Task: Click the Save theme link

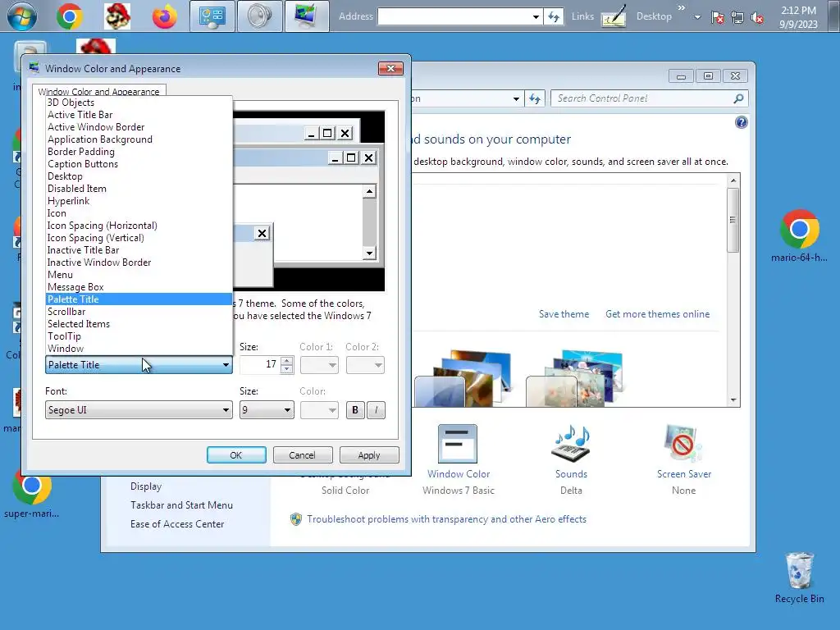Action: (564, 314)
